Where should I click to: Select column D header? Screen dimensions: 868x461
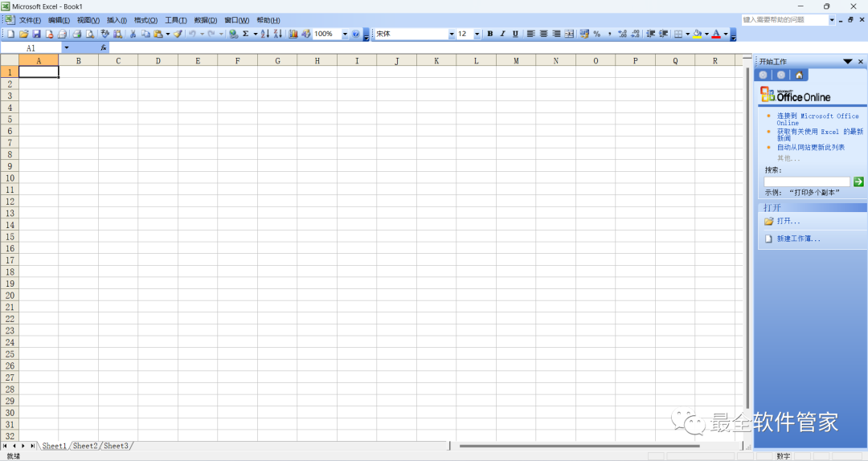click(158, 61)
